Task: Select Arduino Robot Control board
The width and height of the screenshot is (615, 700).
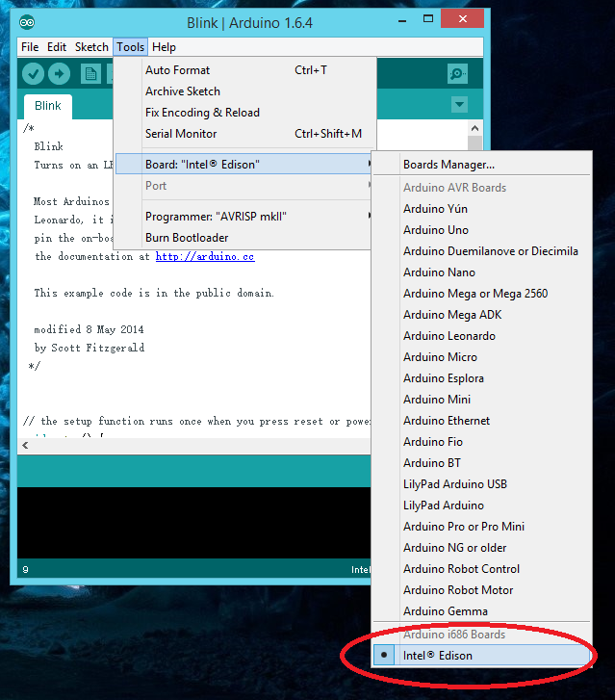Action: pyautogui.click(x=482, y=569)
